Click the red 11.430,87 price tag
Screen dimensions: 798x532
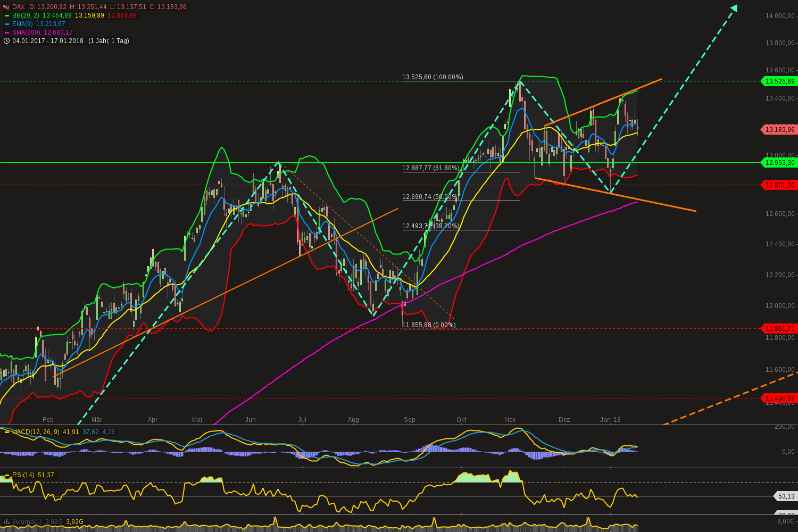tap(780, 398)
